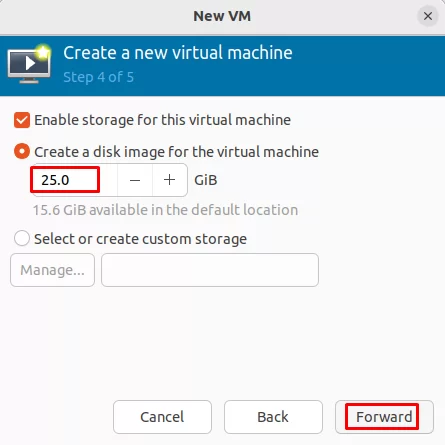Increase disk size with the plus button
Image resolution: width=445 pixels, height=445 pixels.
click(170, 180)
